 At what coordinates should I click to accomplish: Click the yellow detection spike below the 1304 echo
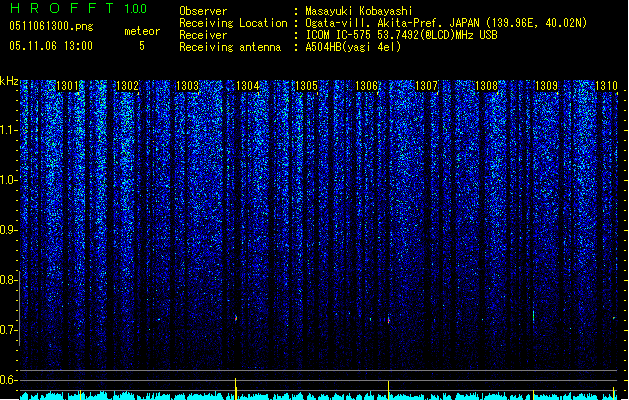pyautogui.click(x=235, y=388)
